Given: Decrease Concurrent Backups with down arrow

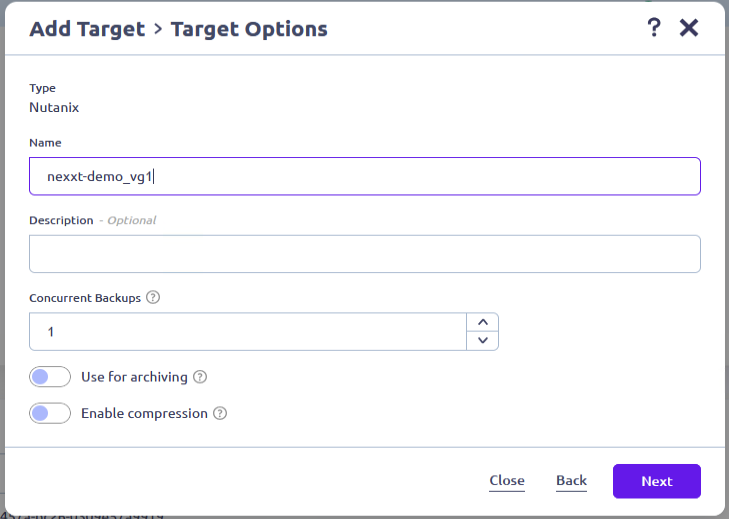Looking at the screenshot, I should 482,341.
